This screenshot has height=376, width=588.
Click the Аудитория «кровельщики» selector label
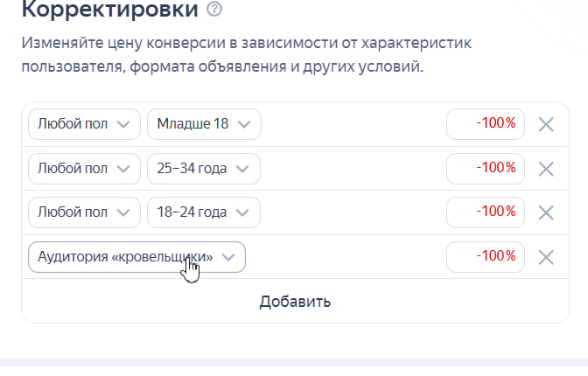[x=125, y=257]
